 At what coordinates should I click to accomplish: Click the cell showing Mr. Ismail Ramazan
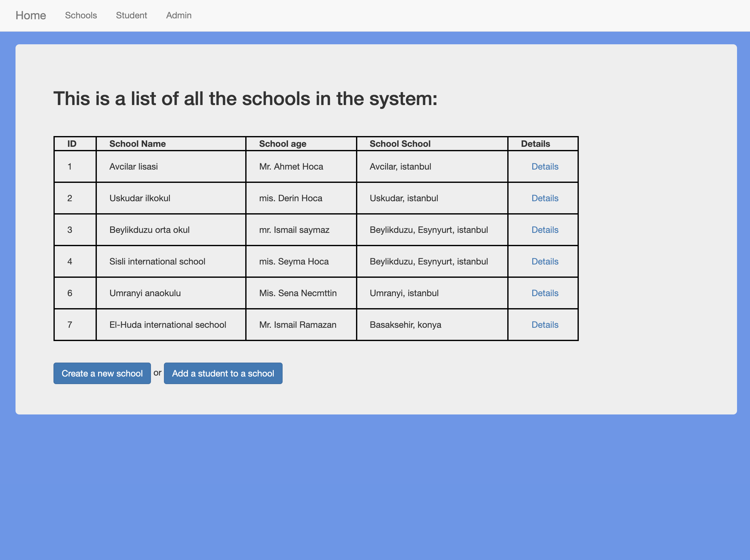click(x=298, y=324)
